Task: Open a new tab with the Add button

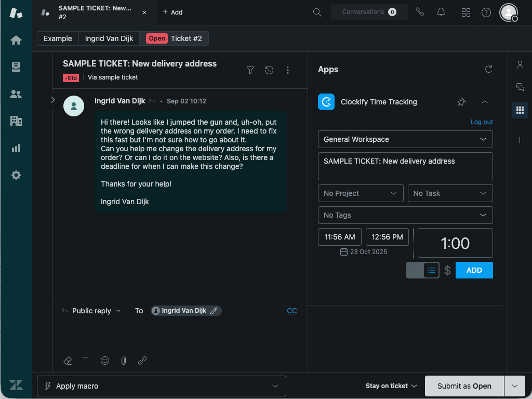Action: click(x=172, y=12)
